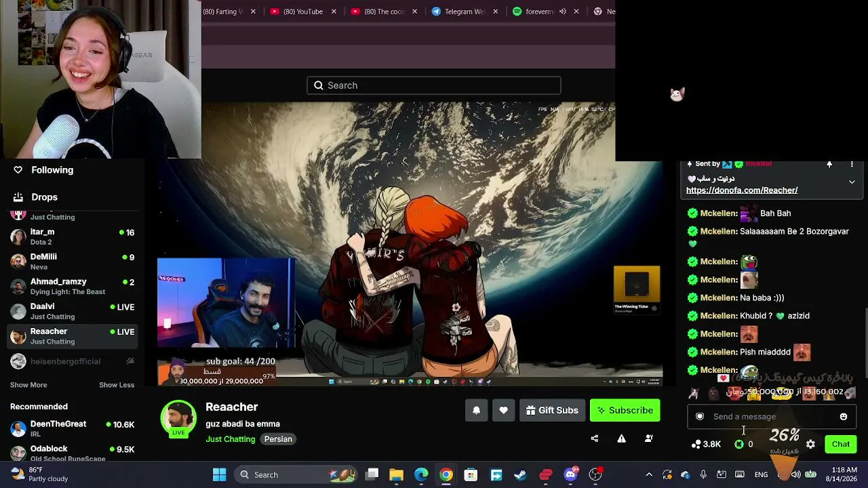Open Daalvi live channel in sidebar
This screenshot has width=868, height=488.
click(73, 311)
